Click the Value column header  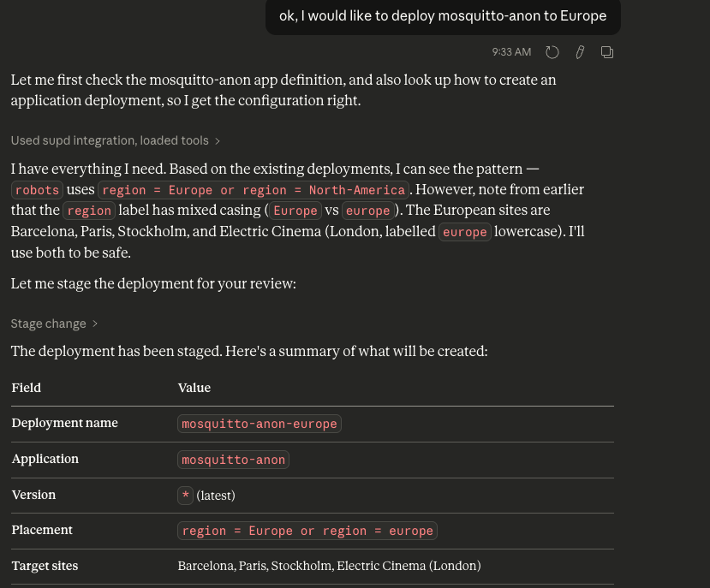click(x=194, y=388)
